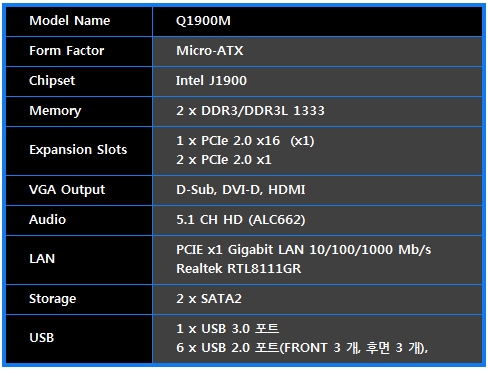Select the Realtek RTL8111GR text
This screenshot has height=369, width=488.
(x=239, y=269)
